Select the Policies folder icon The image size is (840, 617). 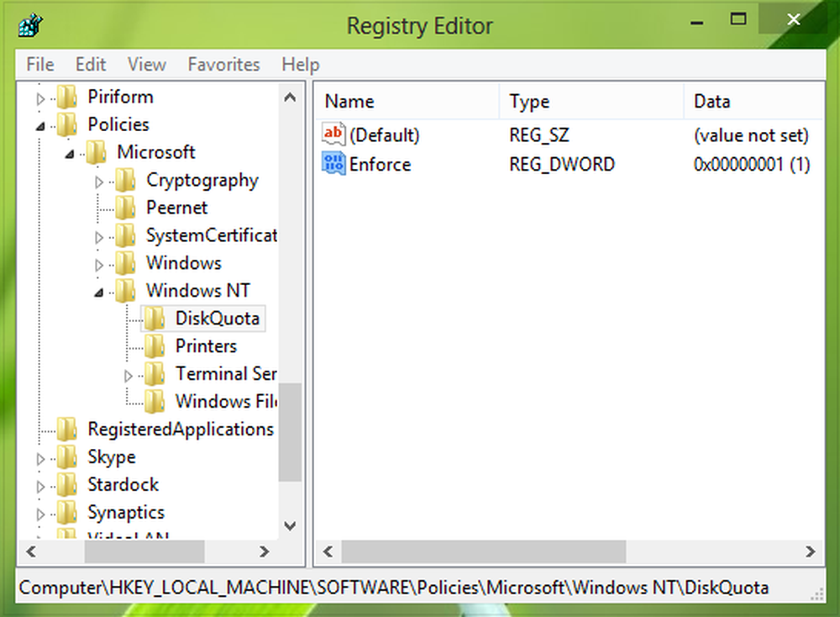tap(67, 124)
